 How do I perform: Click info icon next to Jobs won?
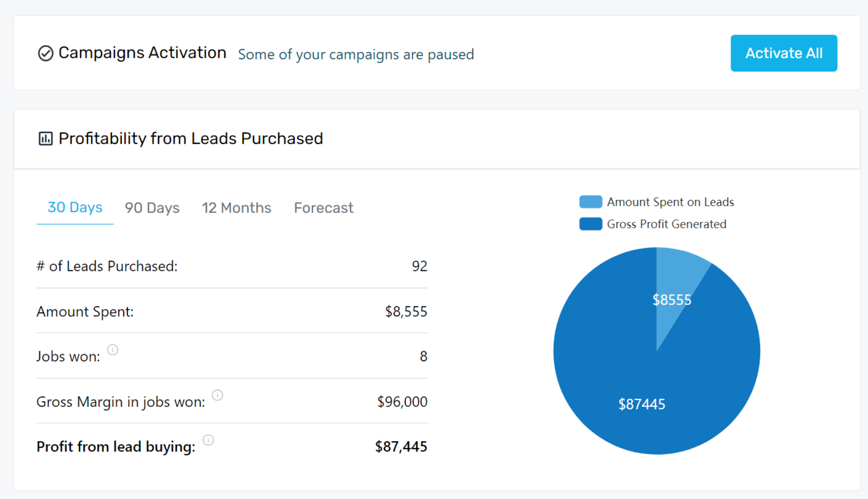[113, 350]
